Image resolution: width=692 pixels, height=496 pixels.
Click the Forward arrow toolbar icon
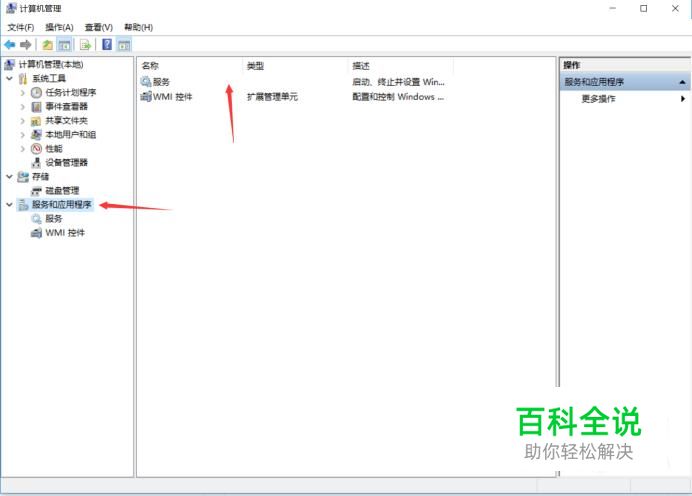click(x=26, y=45)
